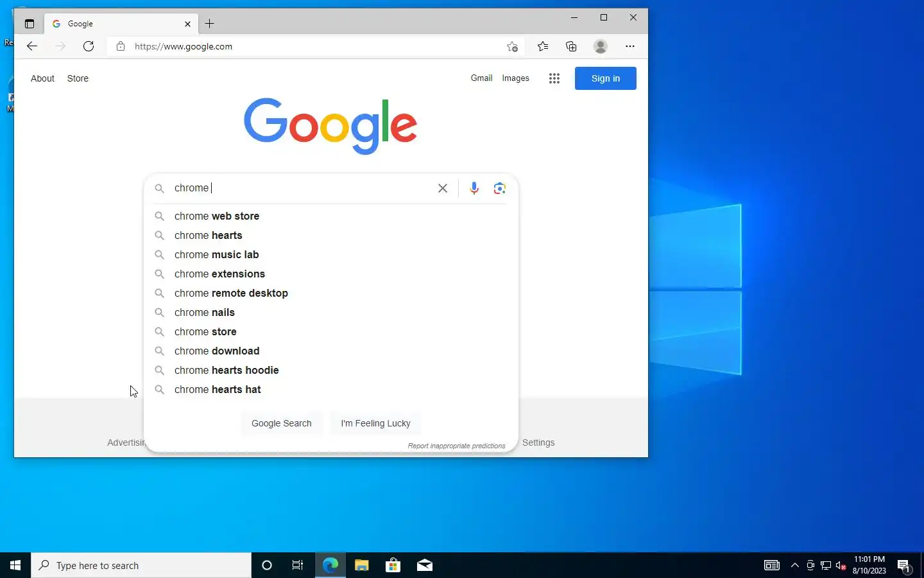Open the About link
The height and width of the screenshot is (578, 924).
coord(42,78)
